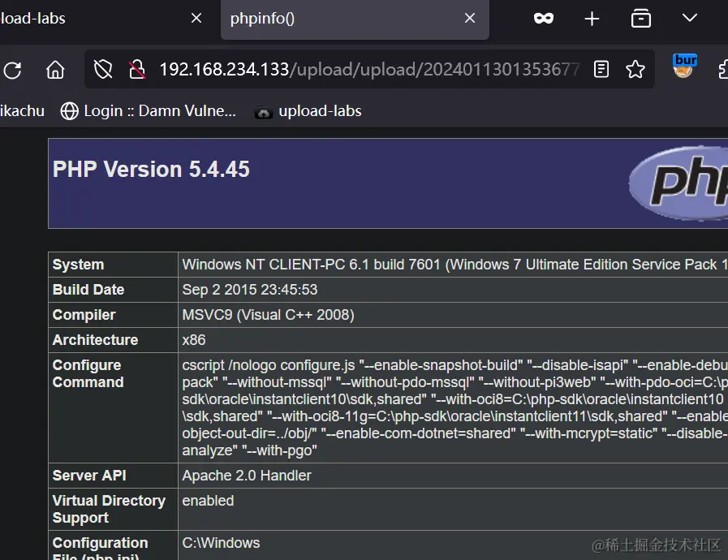This screenshot has height=560, width=728.
Task: Bookmark this page with the star
Action: 635,70
